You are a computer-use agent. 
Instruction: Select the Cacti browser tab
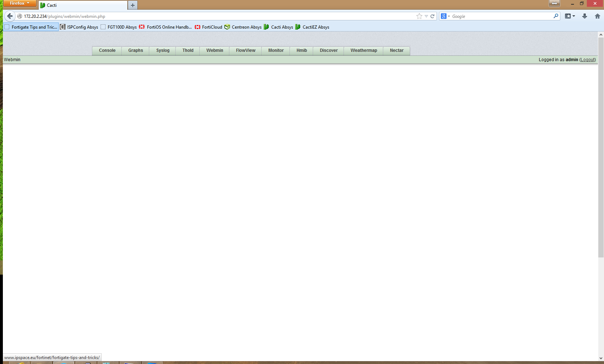tap(83, 5)
